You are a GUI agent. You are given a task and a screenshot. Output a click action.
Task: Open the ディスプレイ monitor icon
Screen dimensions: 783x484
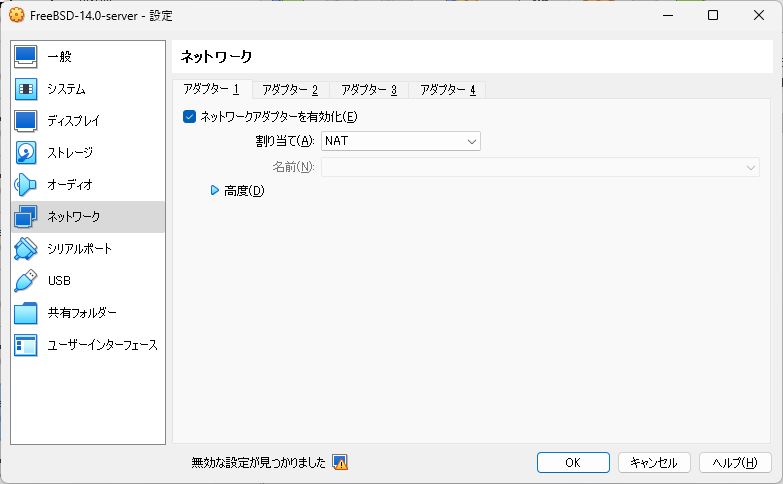pyautogui.click(x=25, y=121)
